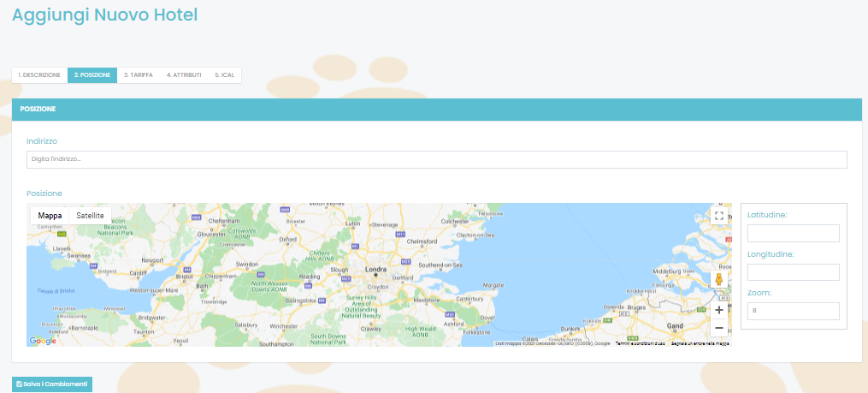The image size is (868, 393).
Task: Click the Indirizzo address input field
Action: pyautogui.click(x=437, y=159)
